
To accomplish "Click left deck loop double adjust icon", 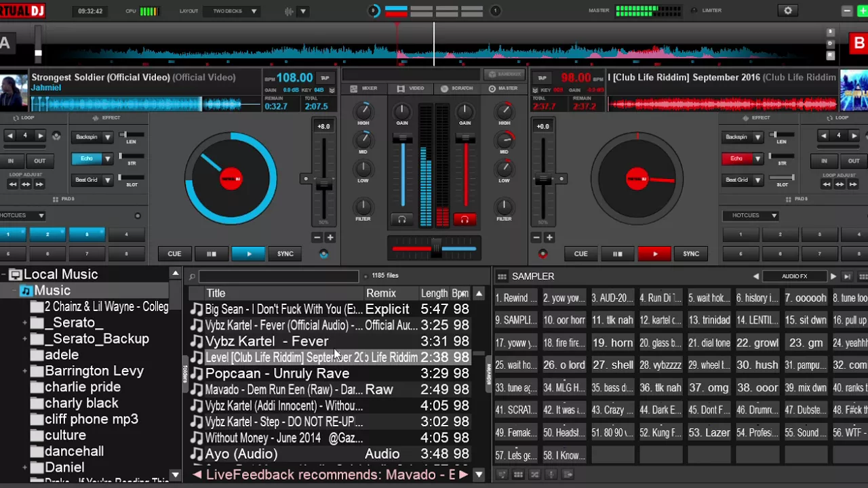I will (40, 184).
